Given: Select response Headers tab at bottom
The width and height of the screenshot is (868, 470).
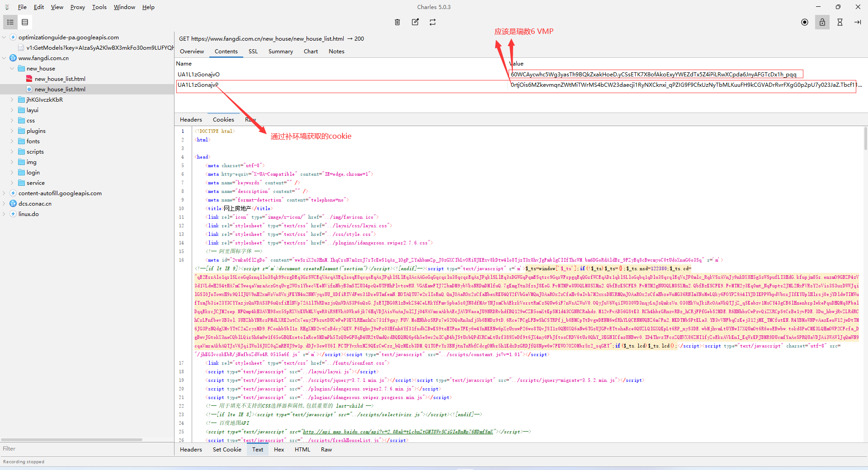Looking at the screenshot, I should [x=191, y=450].
